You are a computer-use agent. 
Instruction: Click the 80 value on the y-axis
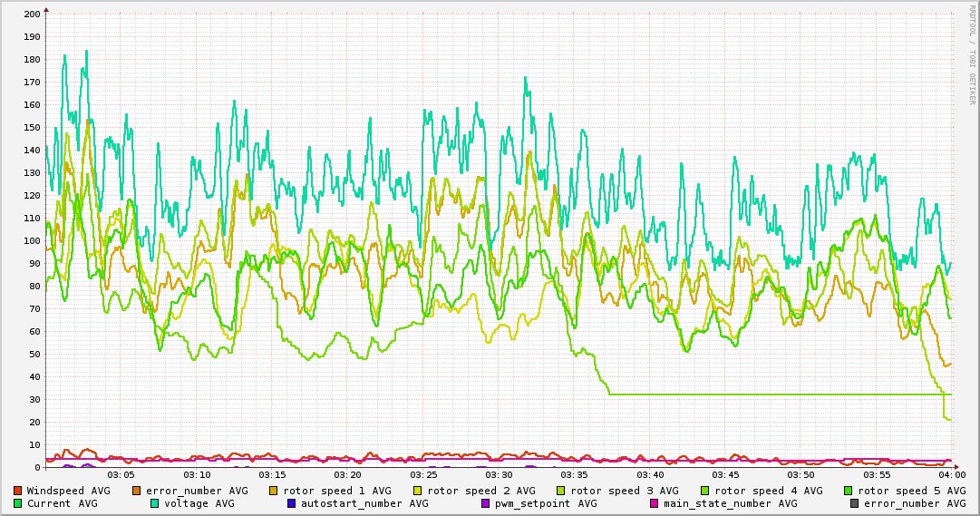pyautogui.click(x=35, y=287)
